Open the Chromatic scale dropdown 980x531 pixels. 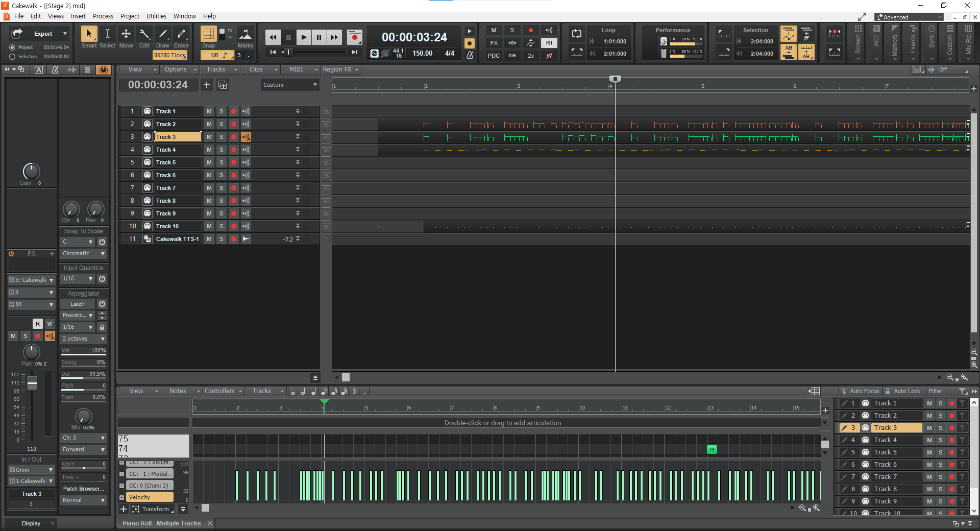tap(84, 254)
